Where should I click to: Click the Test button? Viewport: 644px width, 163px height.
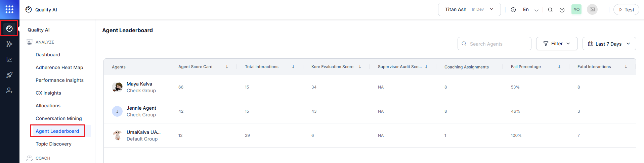coord(626,10)
